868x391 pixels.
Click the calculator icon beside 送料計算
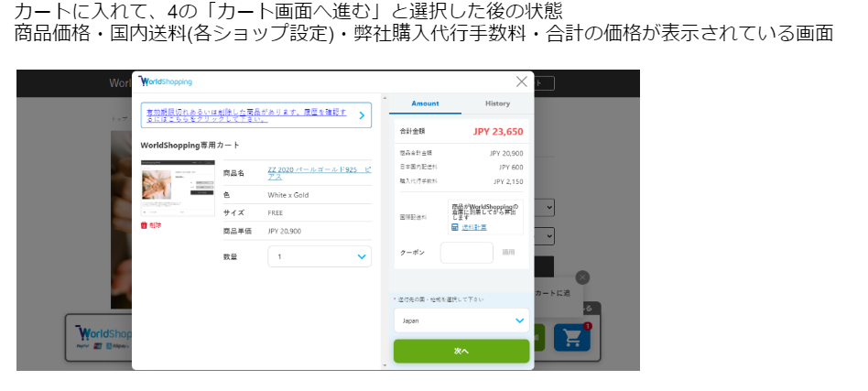[x=455, y=227]
